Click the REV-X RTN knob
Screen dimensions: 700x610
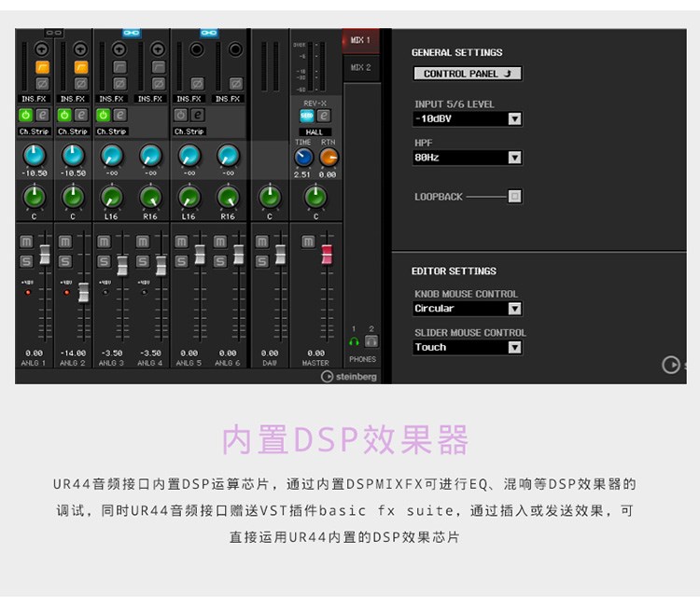329,157
